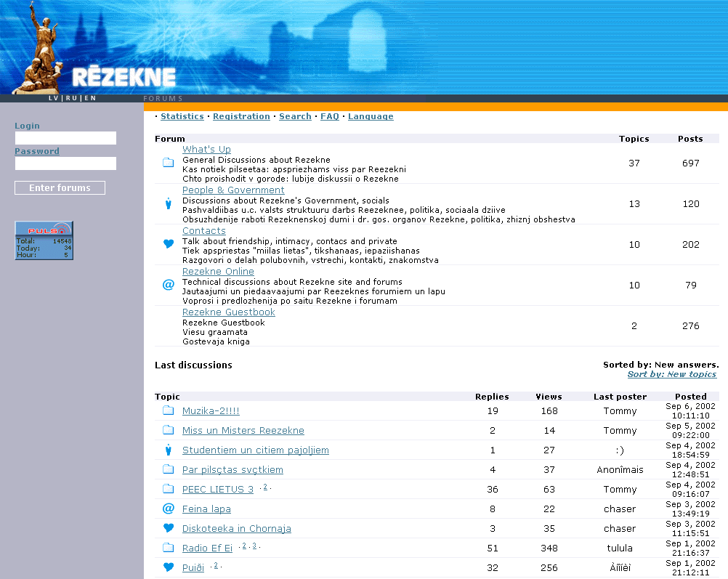Go to page 2 of Puiði topic
728x579 pixels.
216,565
